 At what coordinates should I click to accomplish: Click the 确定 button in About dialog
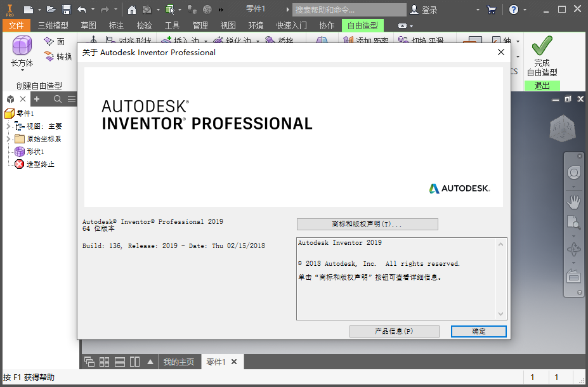coord(478,331)
